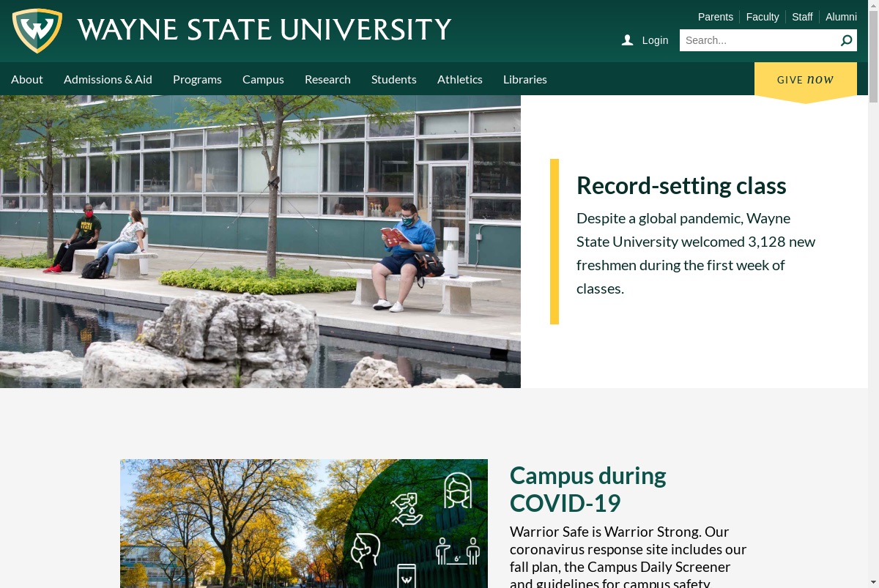Click the 'welcomed 3,128 new freshmen' text
Viewport: 879px width, 588px height.
(x=696, y=253)
